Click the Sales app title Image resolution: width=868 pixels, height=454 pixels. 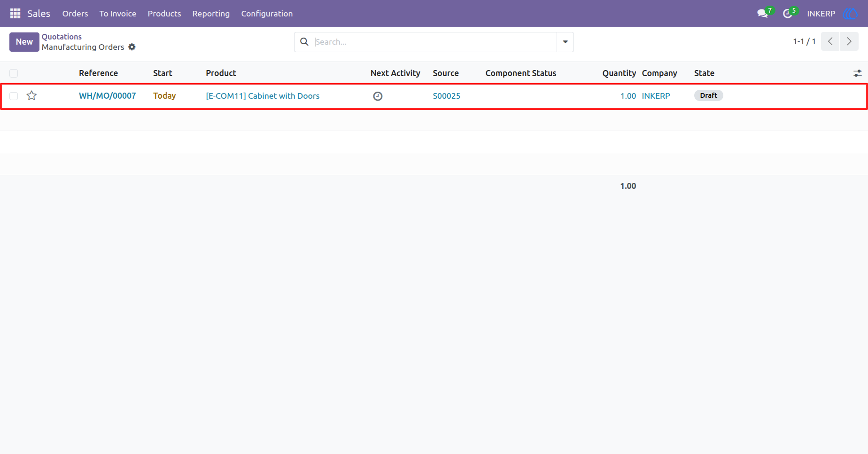click(39, 14)
